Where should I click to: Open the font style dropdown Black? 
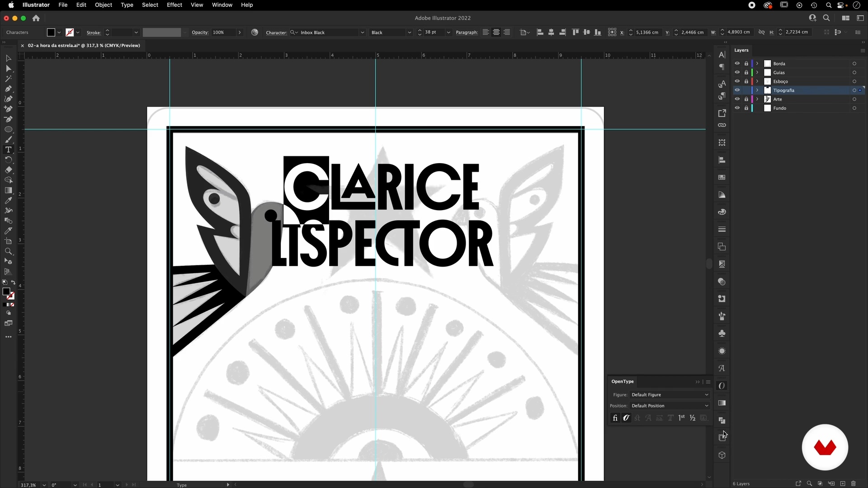(x=409, y=33)
